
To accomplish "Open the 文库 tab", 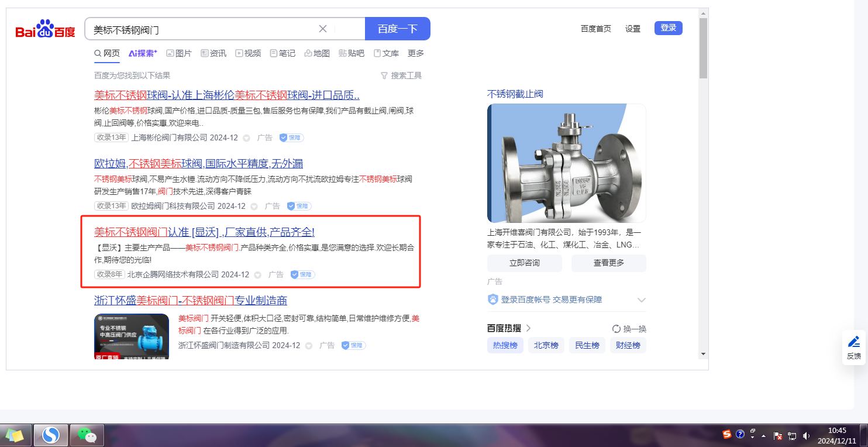I will tap(386, 53).
